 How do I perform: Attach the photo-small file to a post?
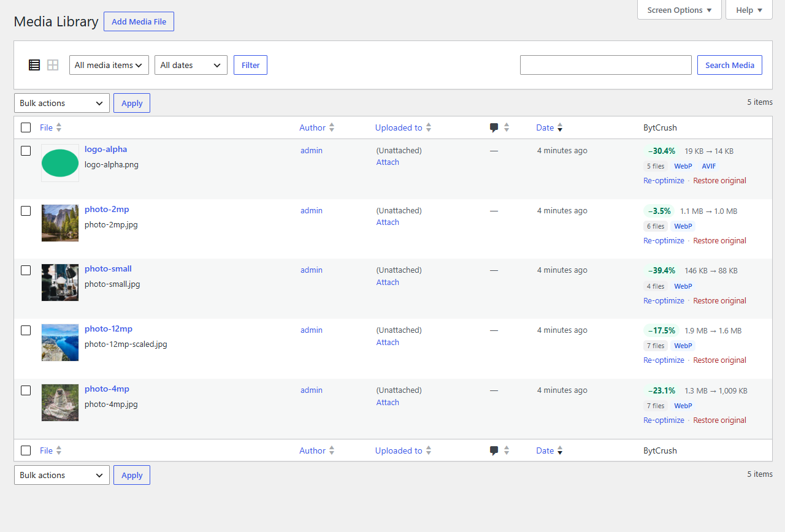tap(388, 283)
